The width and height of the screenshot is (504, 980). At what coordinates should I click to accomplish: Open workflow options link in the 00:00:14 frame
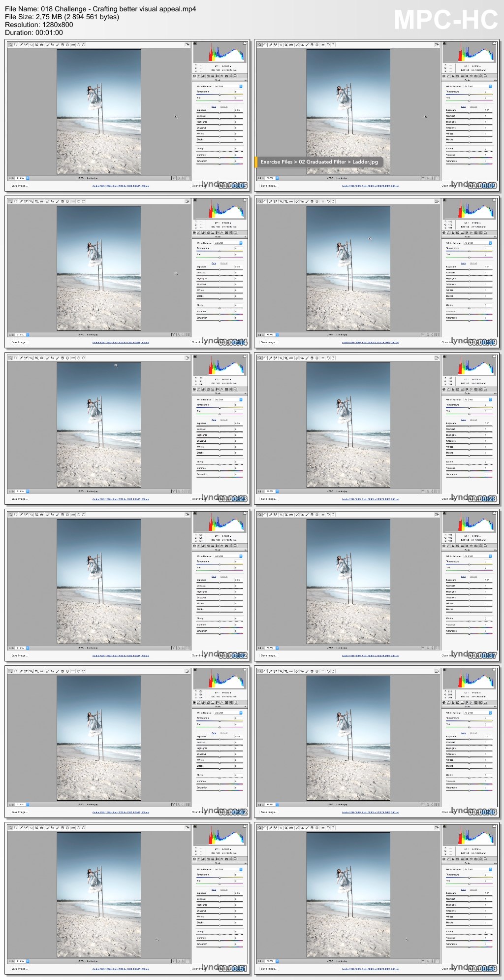[121, 343]
